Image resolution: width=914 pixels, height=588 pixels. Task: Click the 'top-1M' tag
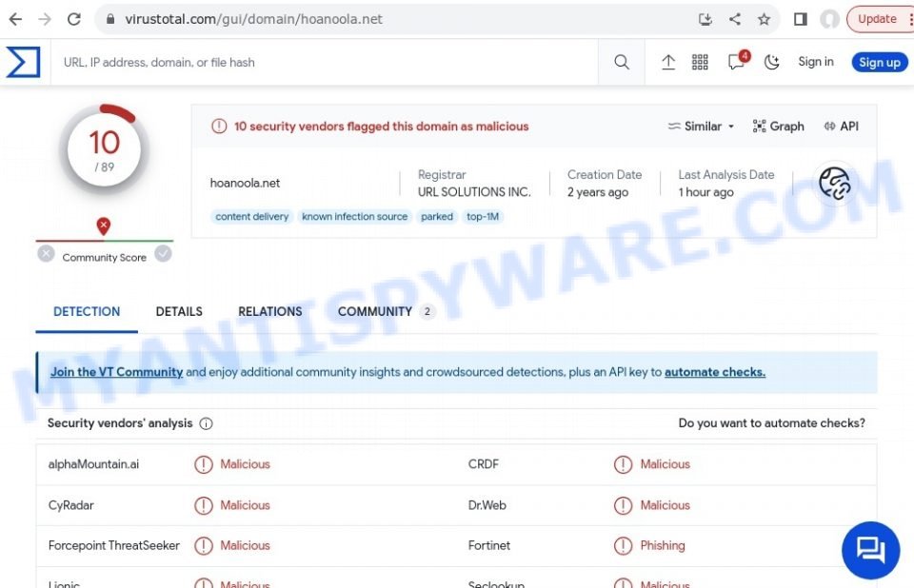(x=483, y=216)
